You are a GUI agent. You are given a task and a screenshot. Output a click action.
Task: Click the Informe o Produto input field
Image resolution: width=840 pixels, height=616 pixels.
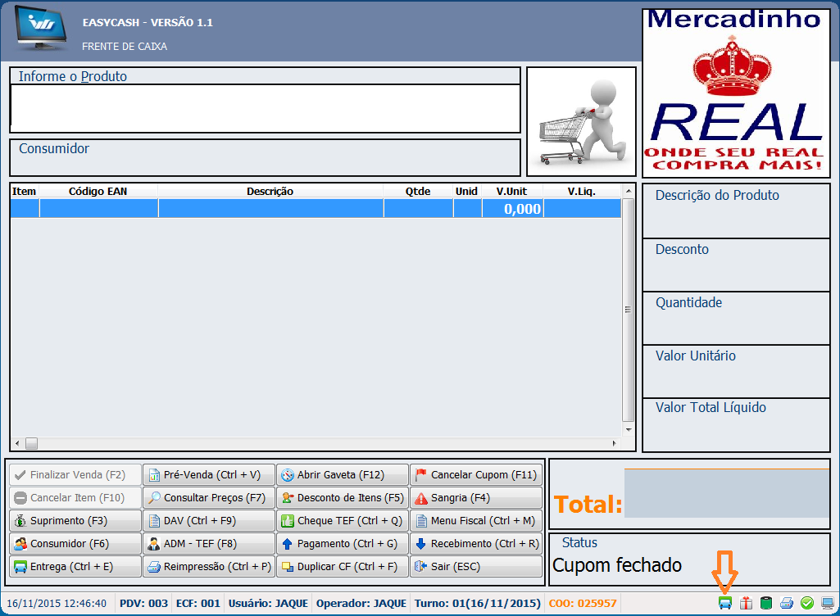tap(265, 107)
